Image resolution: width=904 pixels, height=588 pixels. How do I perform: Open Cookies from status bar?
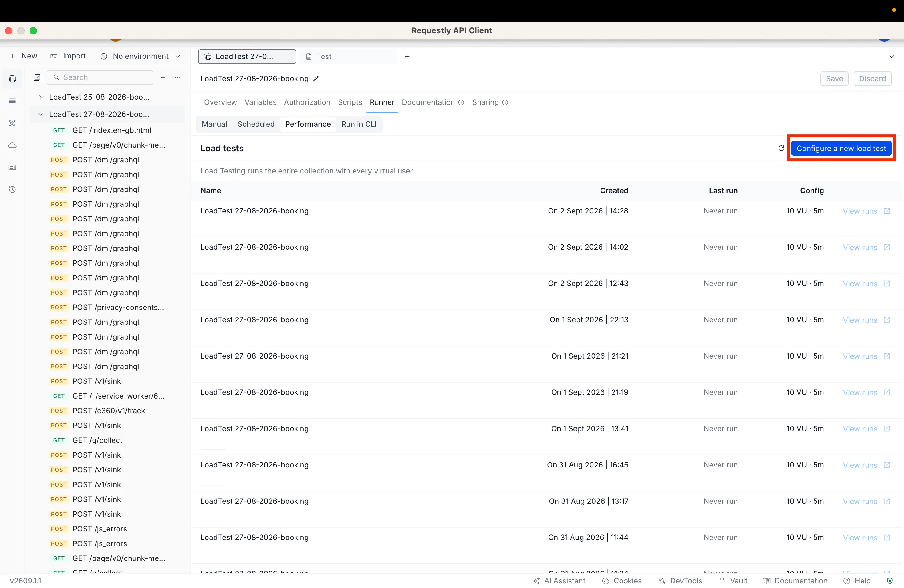(622, 581)
